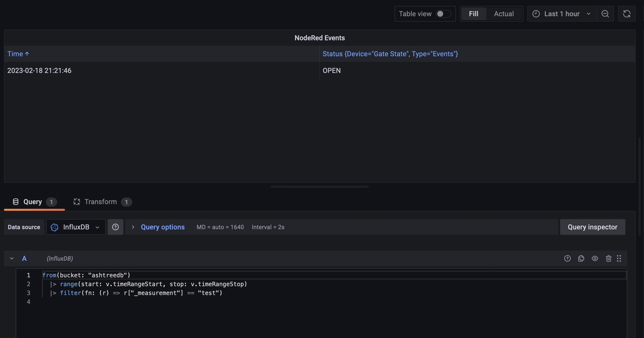
Task: Duplicate query A
Action: point(581,258)
